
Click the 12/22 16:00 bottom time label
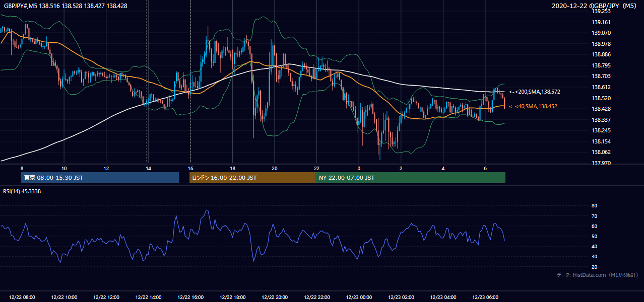(x=190, y=297)
